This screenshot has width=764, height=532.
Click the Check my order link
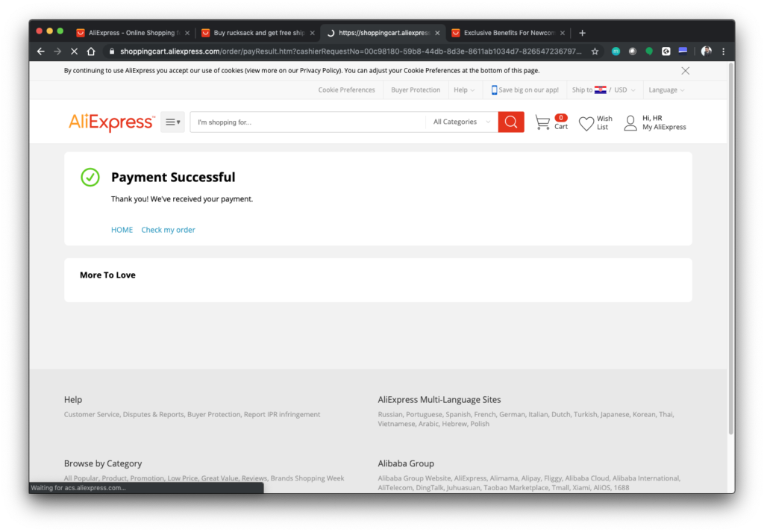pos(168,230)
